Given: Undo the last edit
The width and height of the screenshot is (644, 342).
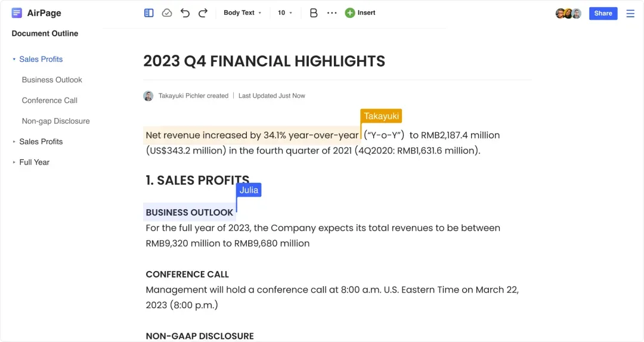Looking at the screenshot, I should point(185,13).
